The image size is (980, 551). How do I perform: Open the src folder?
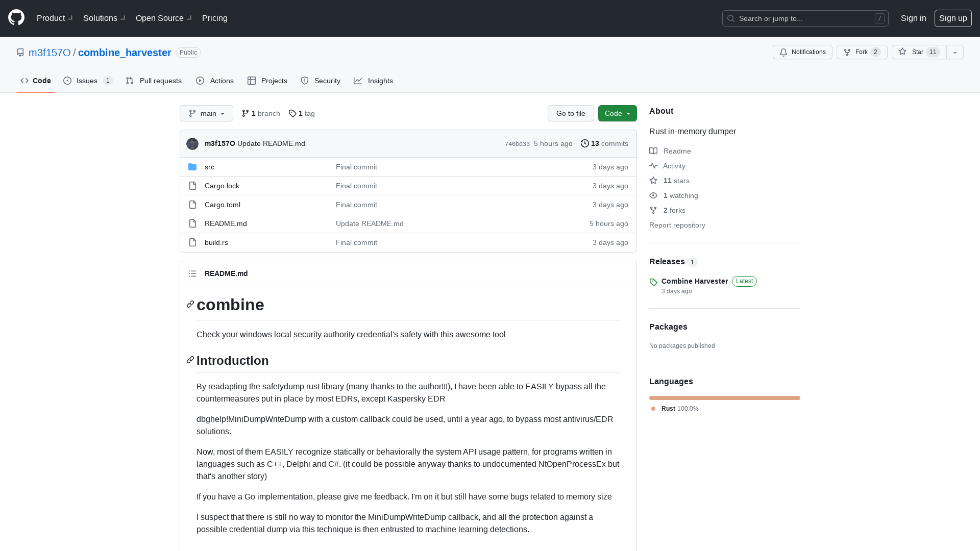point(209,167)
